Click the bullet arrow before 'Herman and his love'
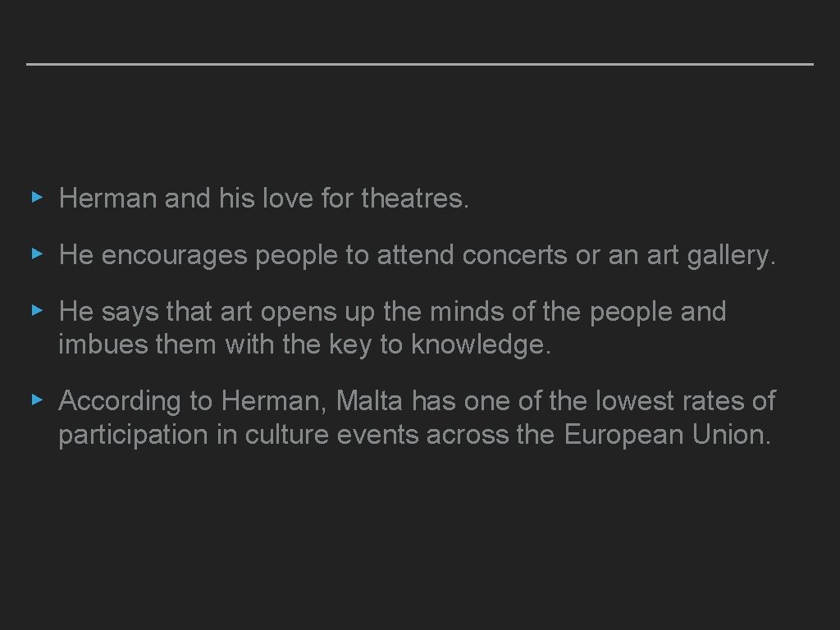This screenshot has height=630, width=840. point(35,198)
